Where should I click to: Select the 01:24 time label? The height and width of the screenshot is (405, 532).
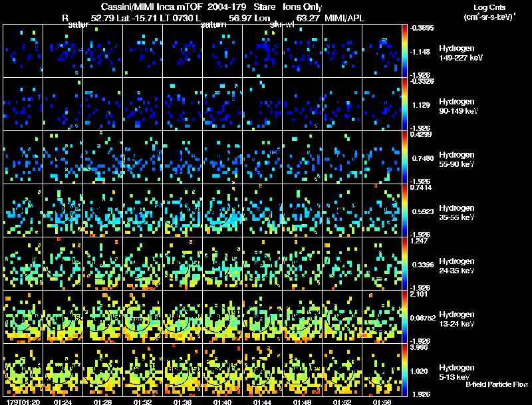[63, 402]
